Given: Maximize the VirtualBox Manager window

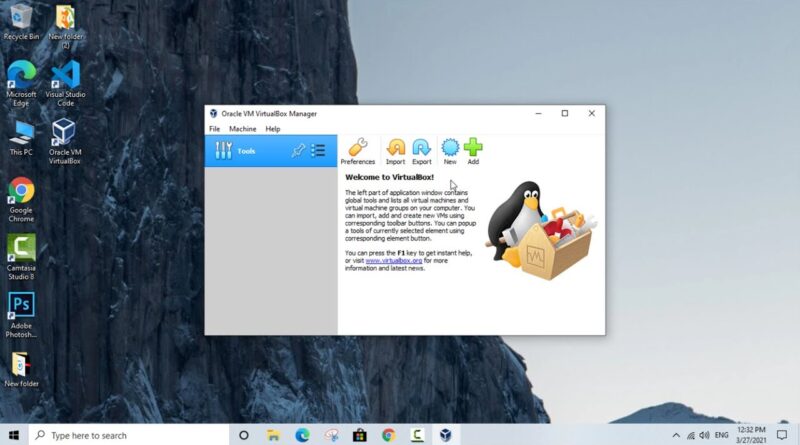Looking at the screenshot, I should pos(565,113).
